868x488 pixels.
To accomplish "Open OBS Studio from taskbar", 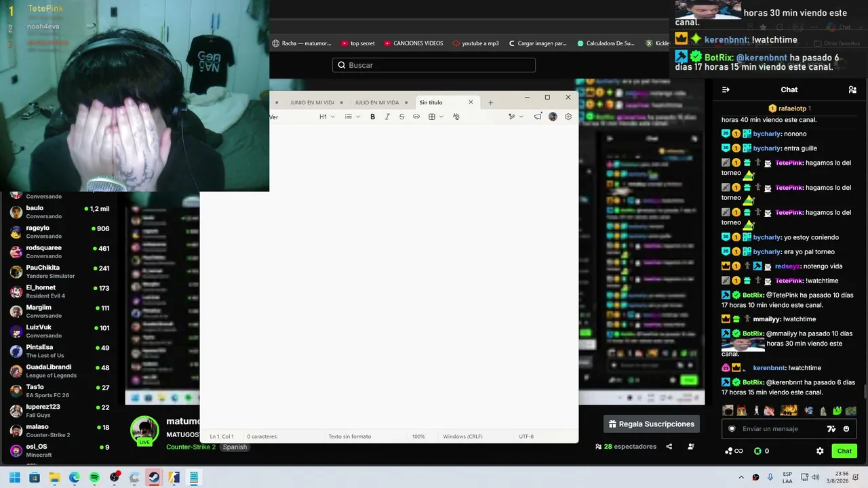I will click(114, 477).
